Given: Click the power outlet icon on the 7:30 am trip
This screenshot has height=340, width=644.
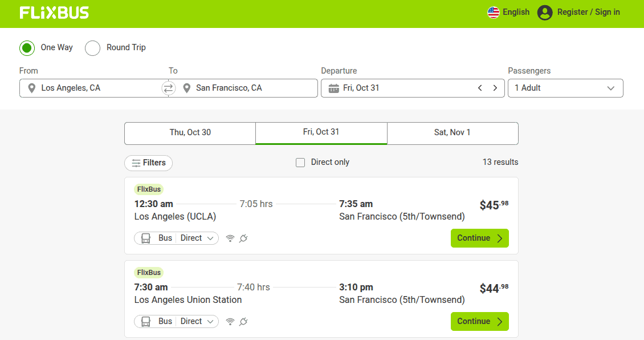Looking at the screenshot, I should pyautogui.click(x=243, y=321).
